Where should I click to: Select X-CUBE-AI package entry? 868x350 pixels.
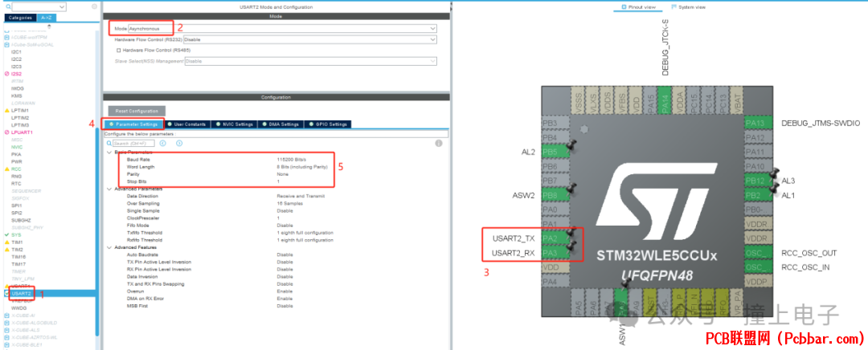click(23, 315)
